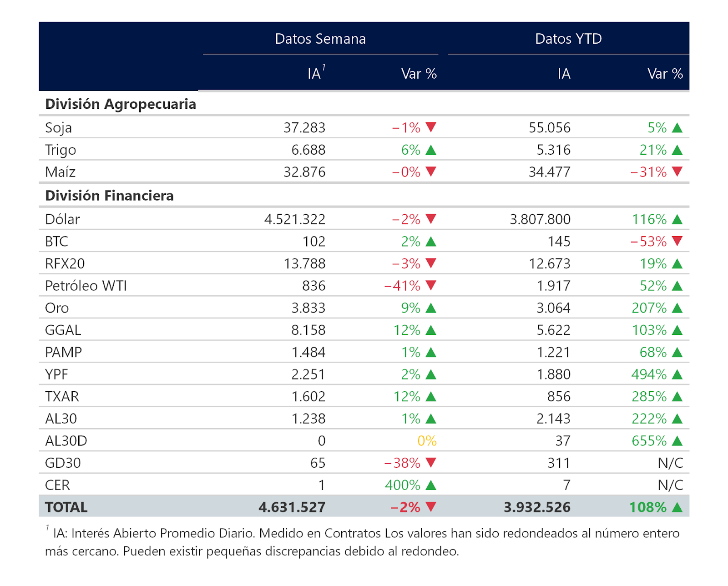The width and height of the screenshot is (728, 586).
Task: Click the red down arrow beside BTC -53%
Action: (677, 241)
